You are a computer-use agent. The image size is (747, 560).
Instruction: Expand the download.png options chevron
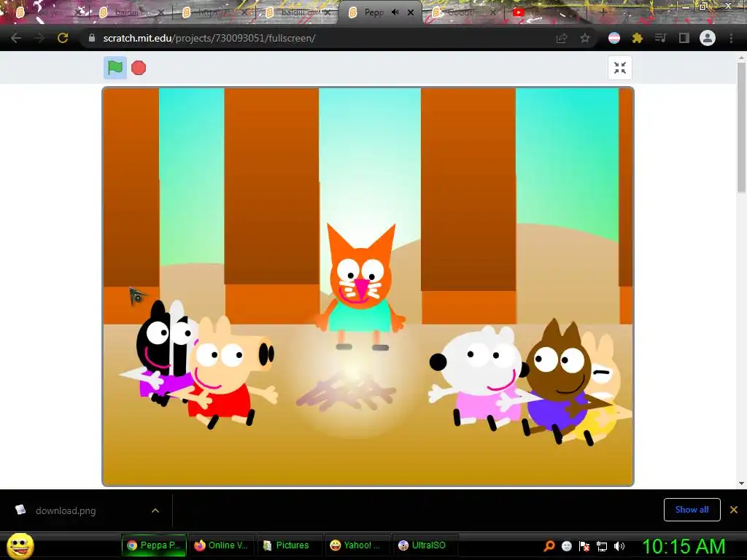(x=155, y=510)
